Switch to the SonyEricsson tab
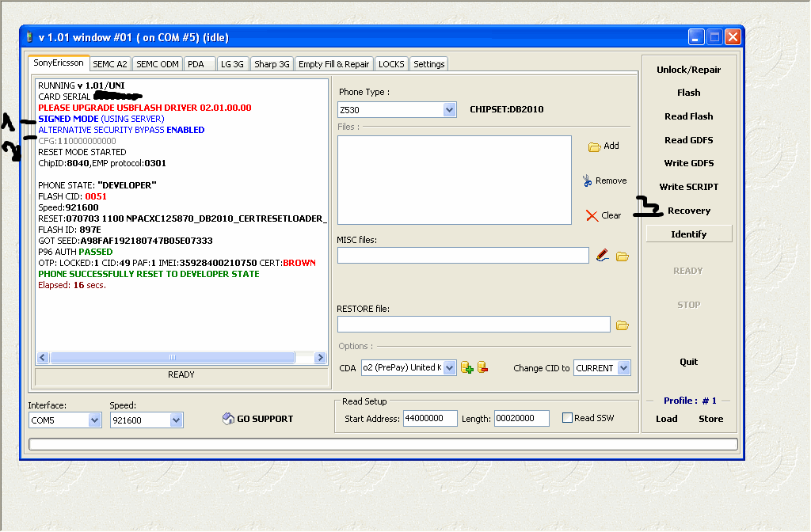The height and width of the screenshot is (532, 811). (59, 63)
